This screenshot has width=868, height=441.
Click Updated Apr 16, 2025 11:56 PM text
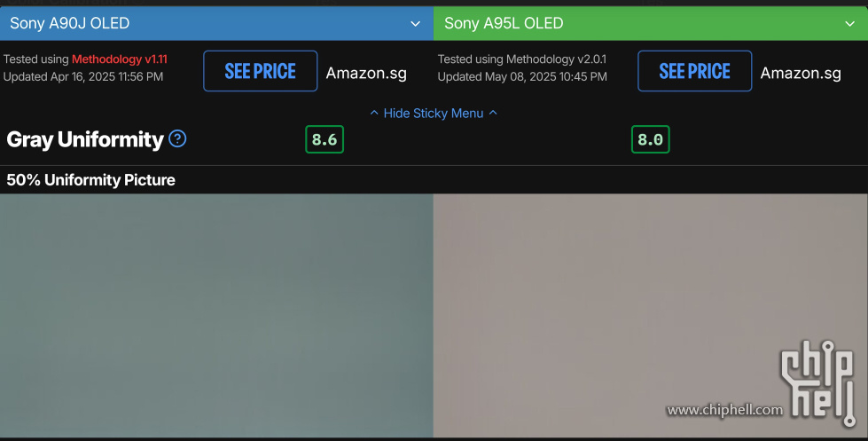click(x=83, y=76)
